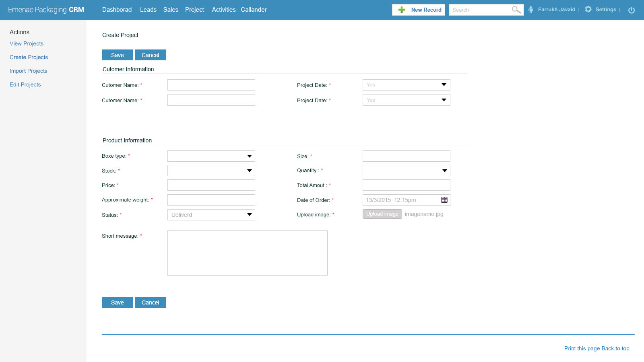Open Create Projects in sidebar
The height and width of the screenshot is (362, 644).
point(29,57)
